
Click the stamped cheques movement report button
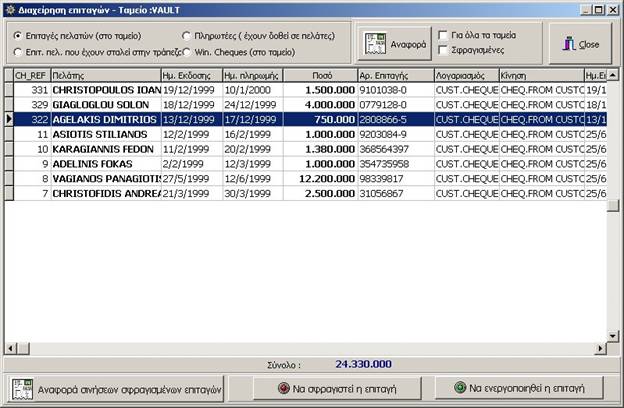[113, 388]
